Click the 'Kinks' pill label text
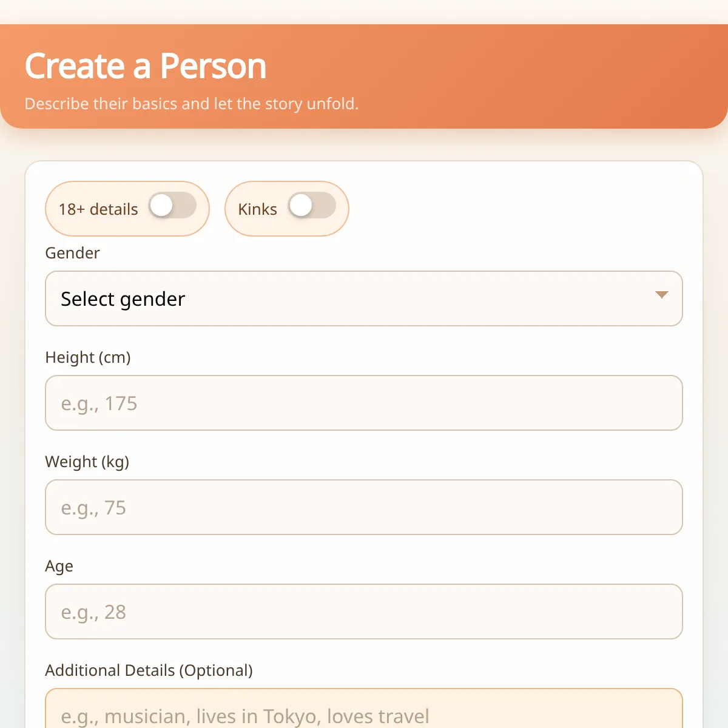 coord(257,209)
